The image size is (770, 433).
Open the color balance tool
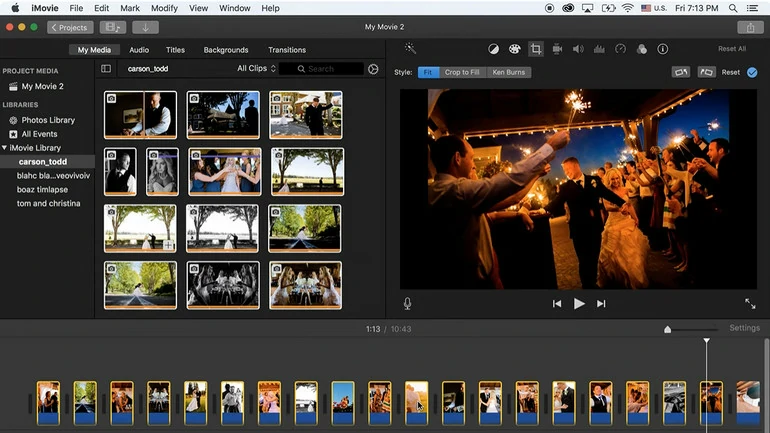[x=493, y=49]
